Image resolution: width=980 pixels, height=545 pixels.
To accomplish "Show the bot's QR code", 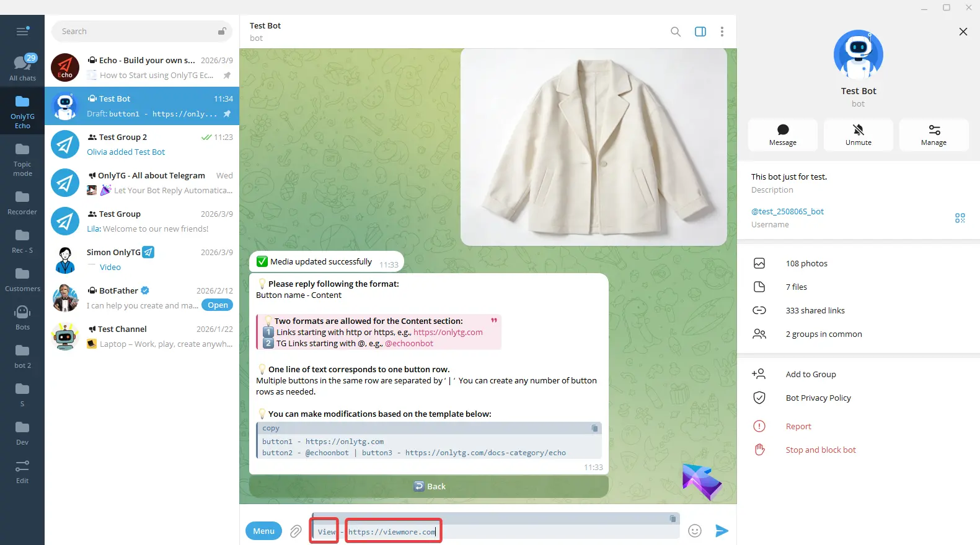I will [960, 218].
